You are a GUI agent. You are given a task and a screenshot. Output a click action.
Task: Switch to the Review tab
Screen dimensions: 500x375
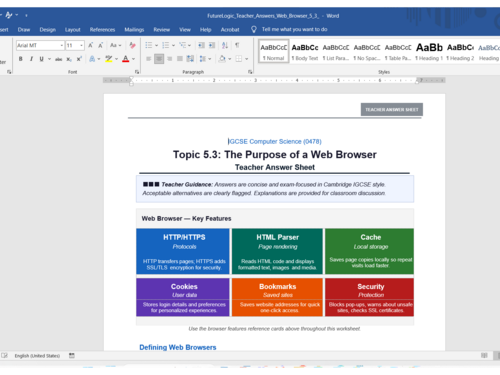[161, 30]
